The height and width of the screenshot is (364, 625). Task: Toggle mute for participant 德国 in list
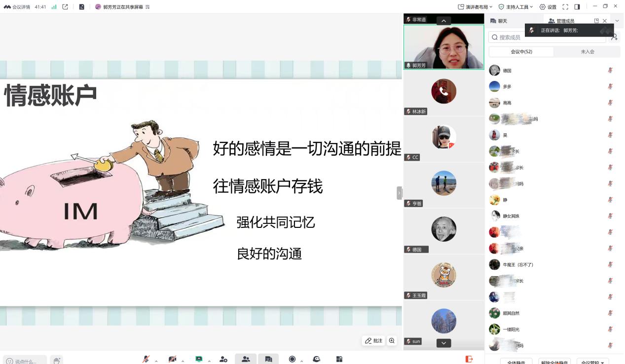610,71
